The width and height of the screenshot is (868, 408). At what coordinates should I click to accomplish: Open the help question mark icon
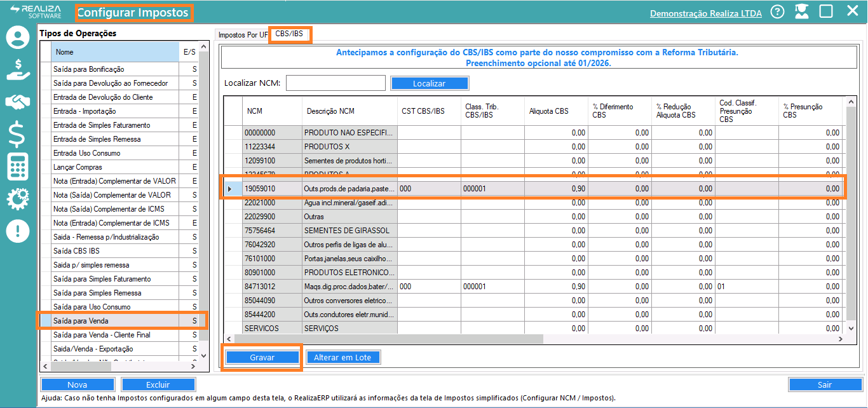pos(777,12)
